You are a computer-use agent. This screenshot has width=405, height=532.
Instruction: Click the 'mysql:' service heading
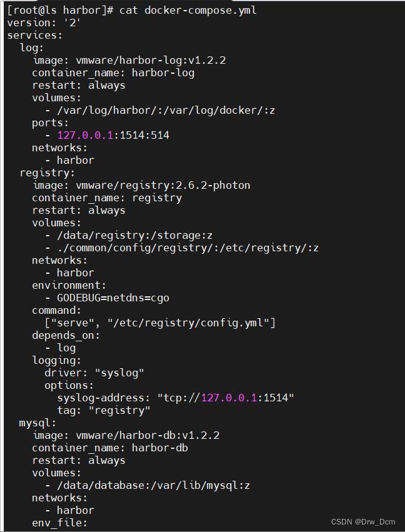pyautogui.click(x=37, y=423)
